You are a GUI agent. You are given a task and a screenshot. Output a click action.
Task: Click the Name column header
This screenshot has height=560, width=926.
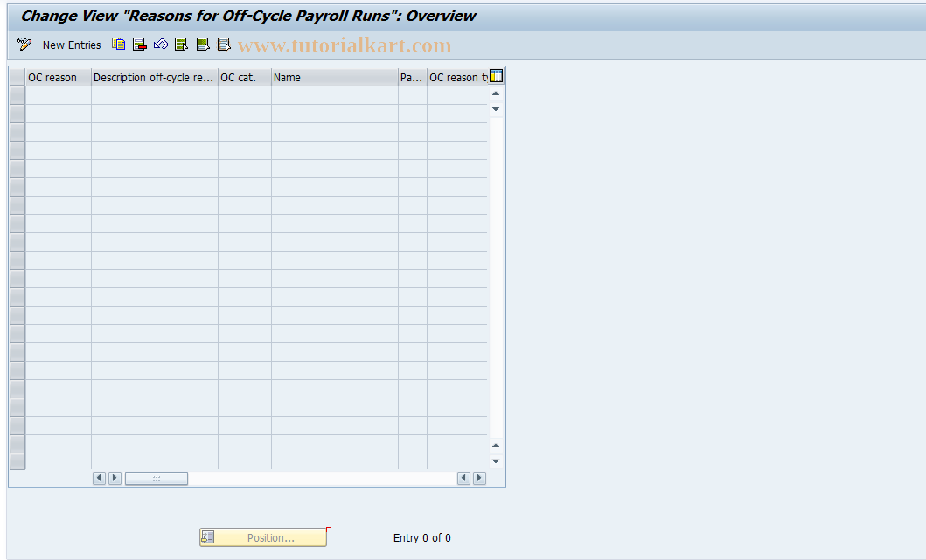point(335,77)
